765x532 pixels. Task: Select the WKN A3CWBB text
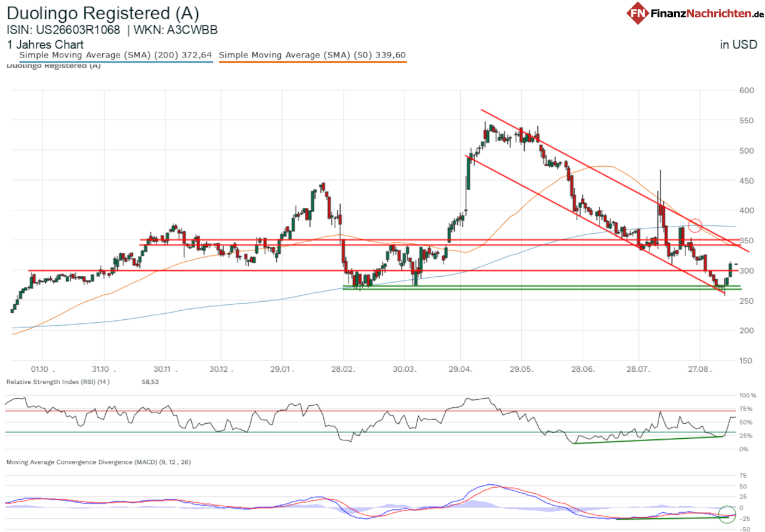[176, 29]
